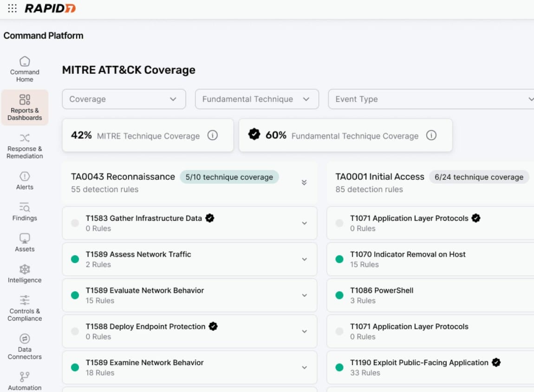Open Response & Remediation section
Viewport: 534px width, 392px height.
[25, 146]
